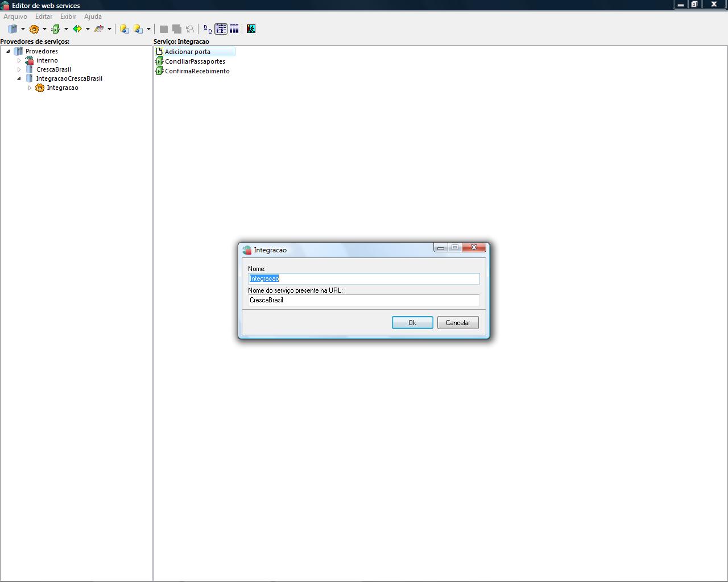Open the Arquivo menu
Viewport: 728px width, 582px height.
click(x=15, y=16)
